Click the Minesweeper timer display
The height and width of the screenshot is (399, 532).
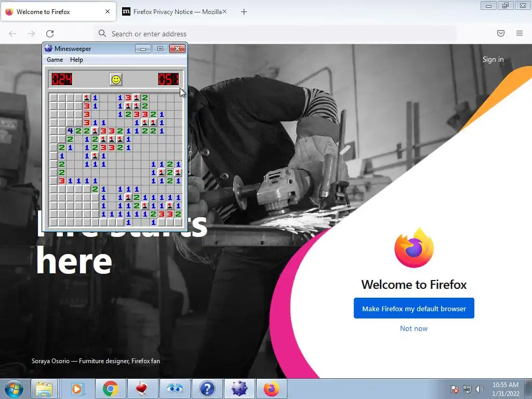[x=168, y=79]
